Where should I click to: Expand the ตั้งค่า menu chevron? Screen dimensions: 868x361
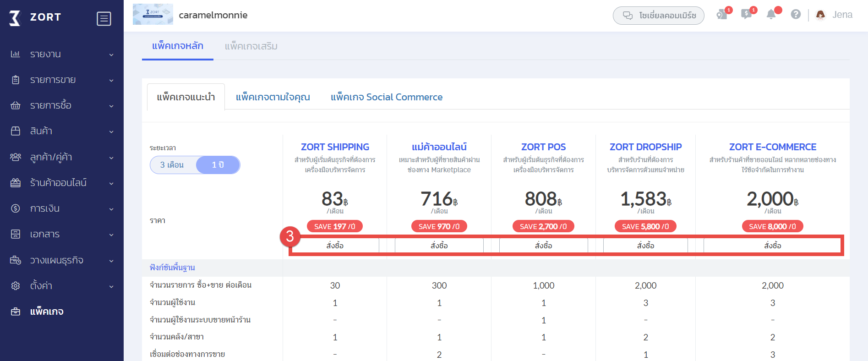point(111,287)
